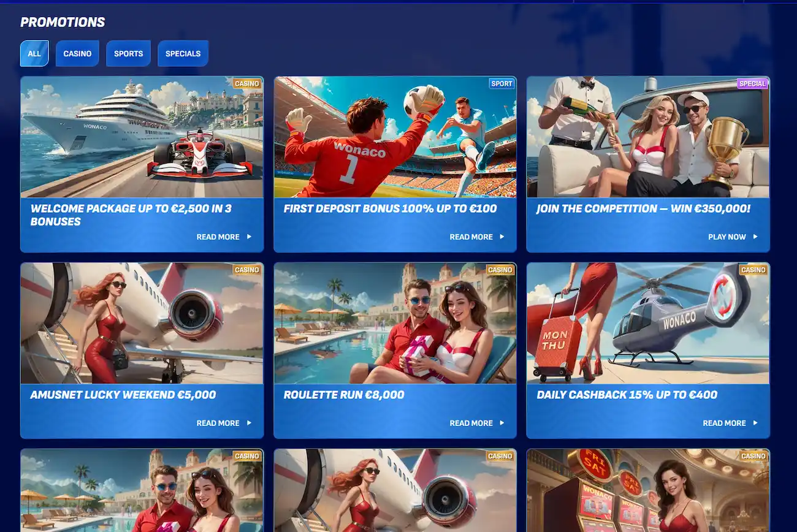Open the Amusnet Lucky Weekend jet image
The height and width of the screenshot is (532, 797).
pos(142,323)
